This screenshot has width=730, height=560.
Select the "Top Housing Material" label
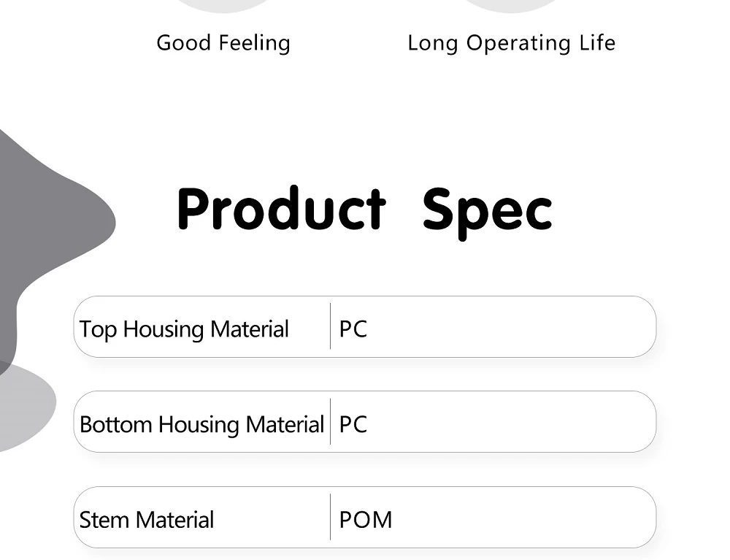tap(184, 329)
